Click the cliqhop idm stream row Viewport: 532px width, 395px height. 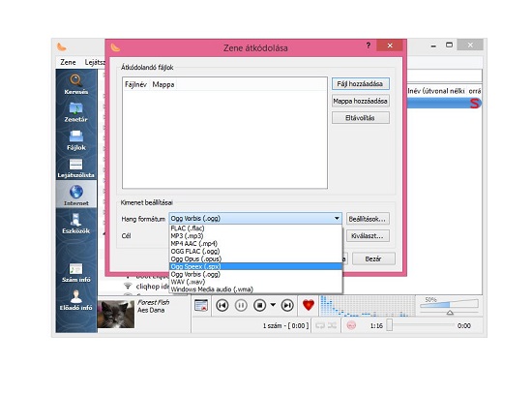point(146,287)
